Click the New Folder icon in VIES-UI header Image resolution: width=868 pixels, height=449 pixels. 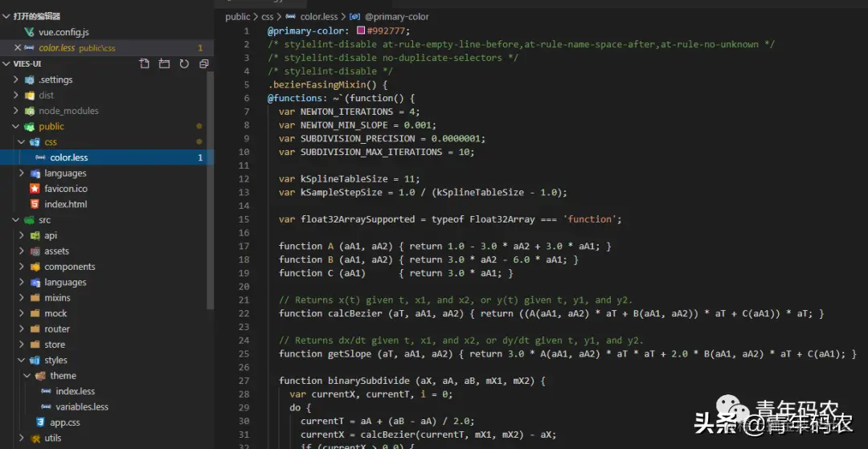164,63
